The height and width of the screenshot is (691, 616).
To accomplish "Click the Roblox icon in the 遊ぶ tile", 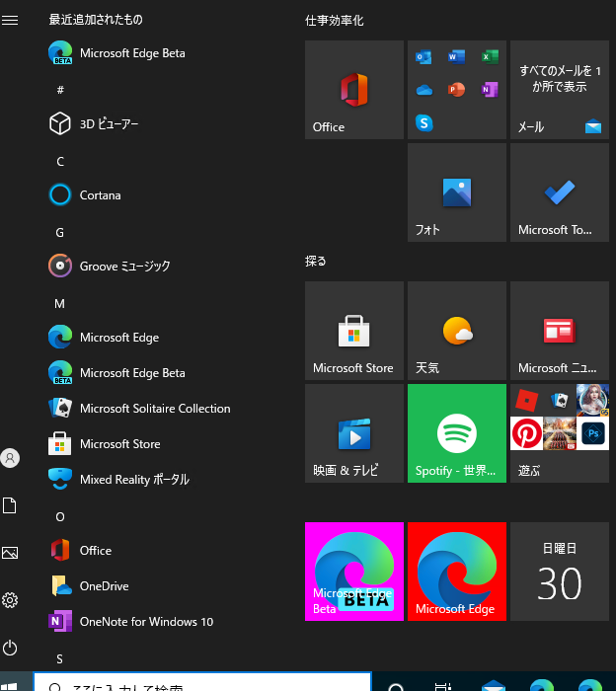I will pos(526,400).
